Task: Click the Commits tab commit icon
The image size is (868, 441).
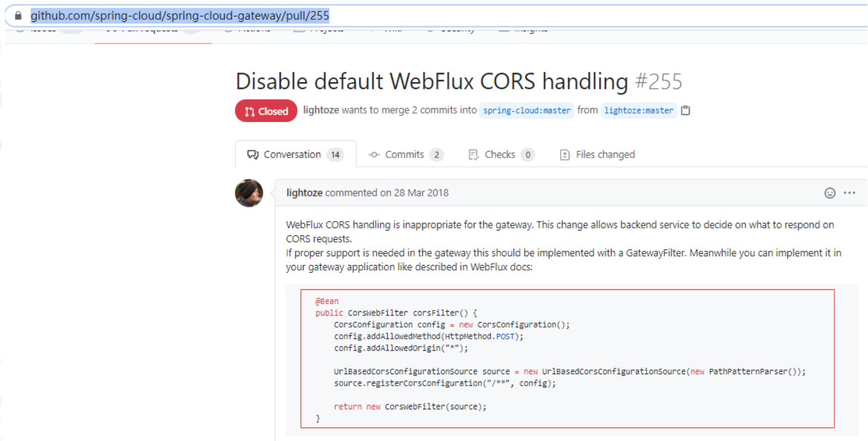Action: tap(374, 155)
